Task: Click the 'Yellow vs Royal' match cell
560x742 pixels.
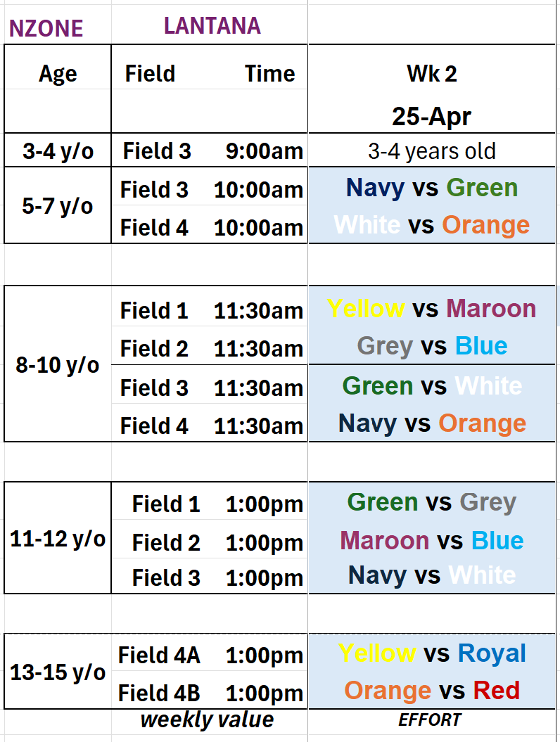Action: point(431,653)
